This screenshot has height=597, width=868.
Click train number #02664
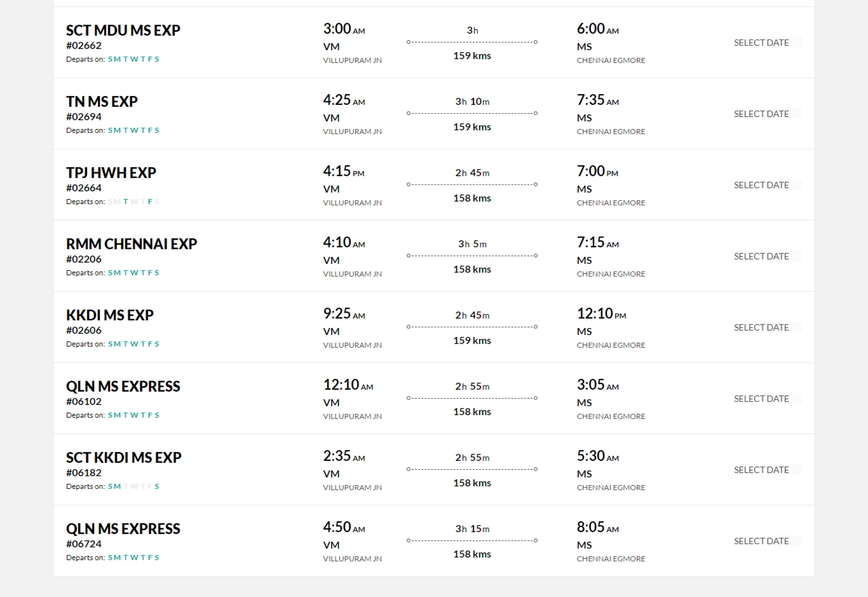[x=84, y=188]
